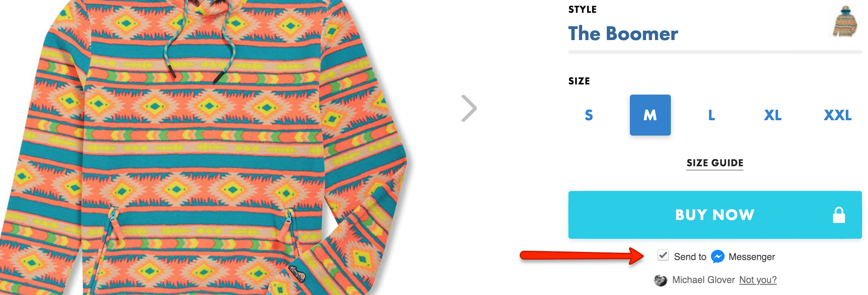Click the Messenger text label

[x=751, y=257]
